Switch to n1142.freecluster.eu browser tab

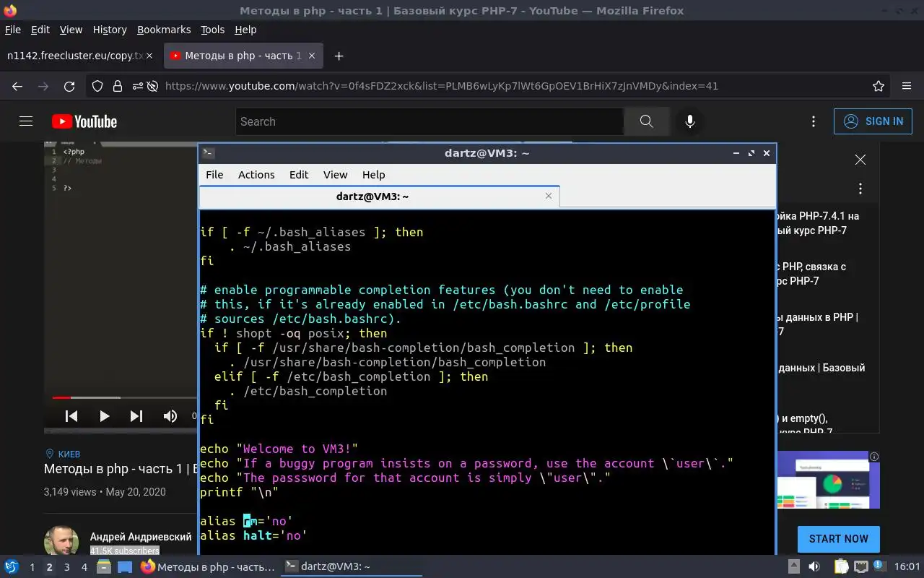[x=80, y=56]
